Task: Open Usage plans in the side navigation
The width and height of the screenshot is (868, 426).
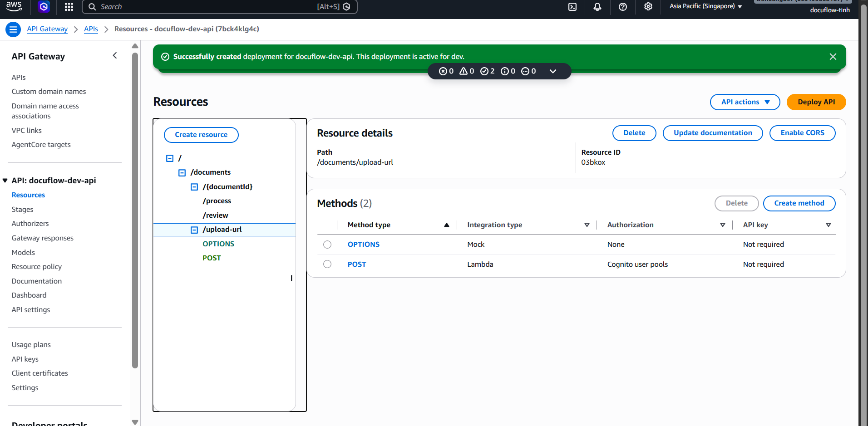Action: [31, 345]
